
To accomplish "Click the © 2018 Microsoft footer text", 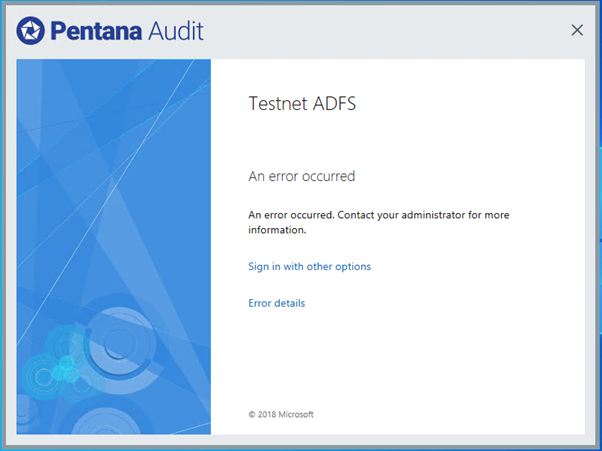I will 281,414.
